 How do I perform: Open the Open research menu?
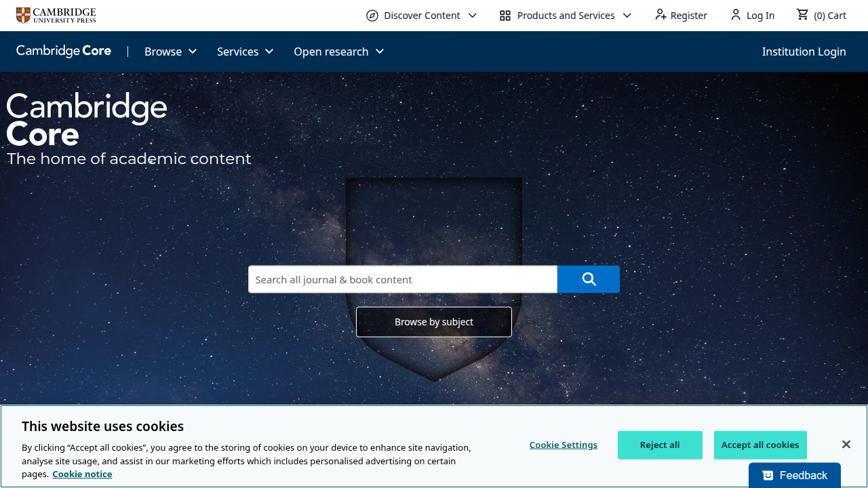pos(339,52)
